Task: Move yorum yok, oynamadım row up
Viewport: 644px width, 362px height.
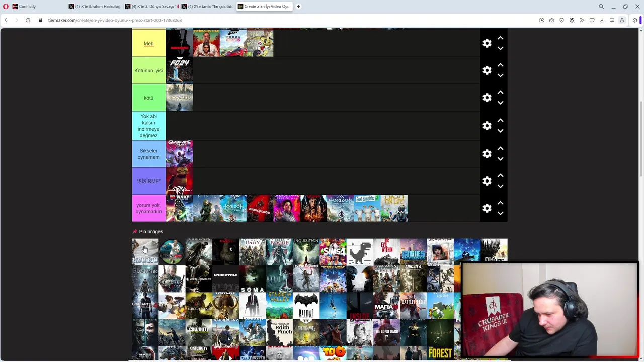Action: [x=500, y=203]
